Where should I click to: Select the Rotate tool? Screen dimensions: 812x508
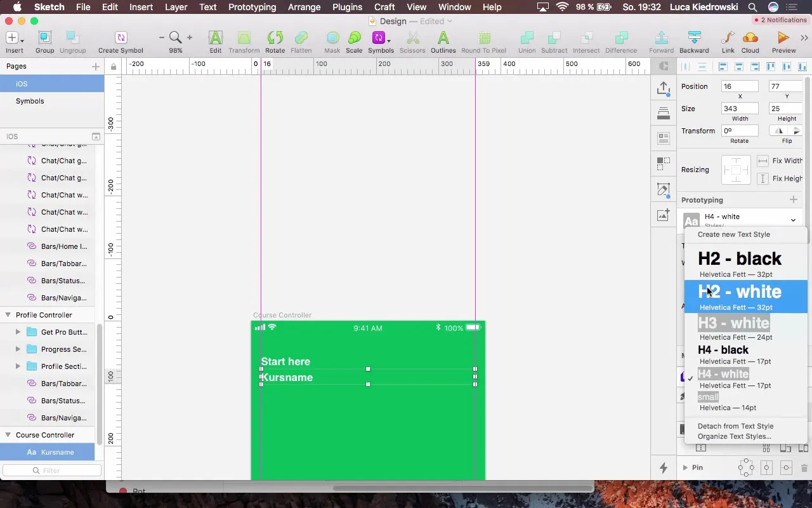275,42
